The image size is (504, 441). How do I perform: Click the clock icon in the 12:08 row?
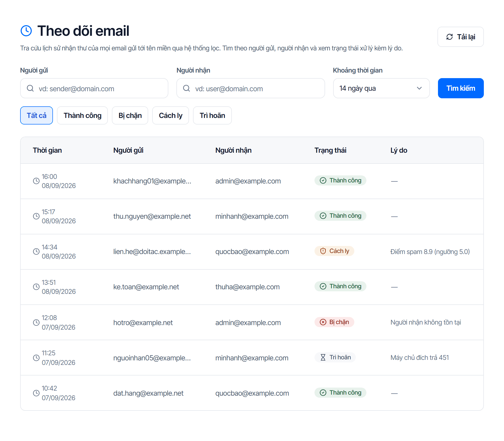(36, 322)
